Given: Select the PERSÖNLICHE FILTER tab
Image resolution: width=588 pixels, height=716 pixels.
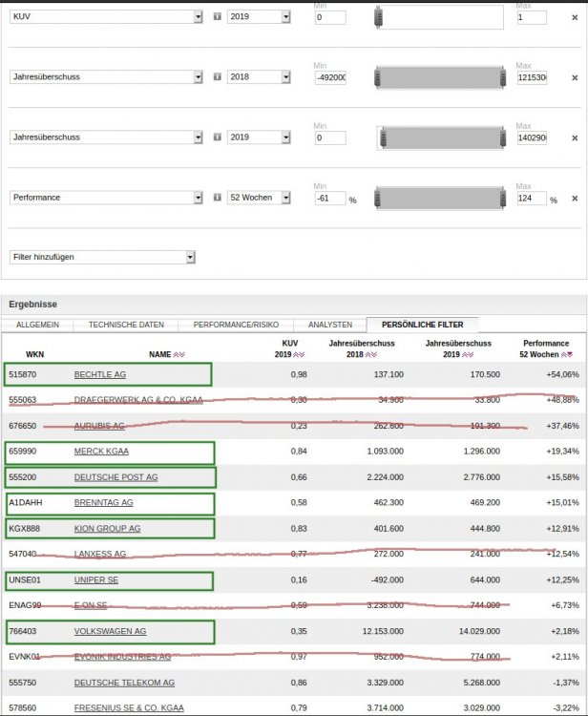Looking at the screenshot, I should pyautogui.click(x=422, y=325).
